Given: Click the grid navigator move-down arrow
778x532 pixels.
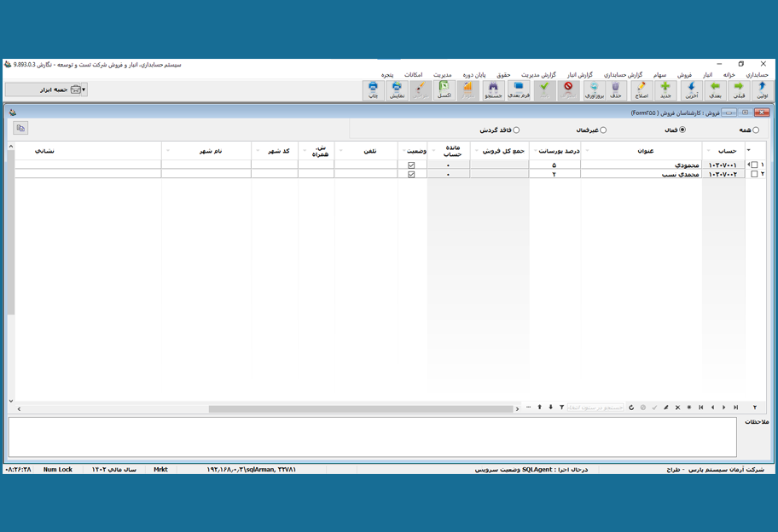Looking at the screenshot, I should pyautogui.click(x=551, y=408).
